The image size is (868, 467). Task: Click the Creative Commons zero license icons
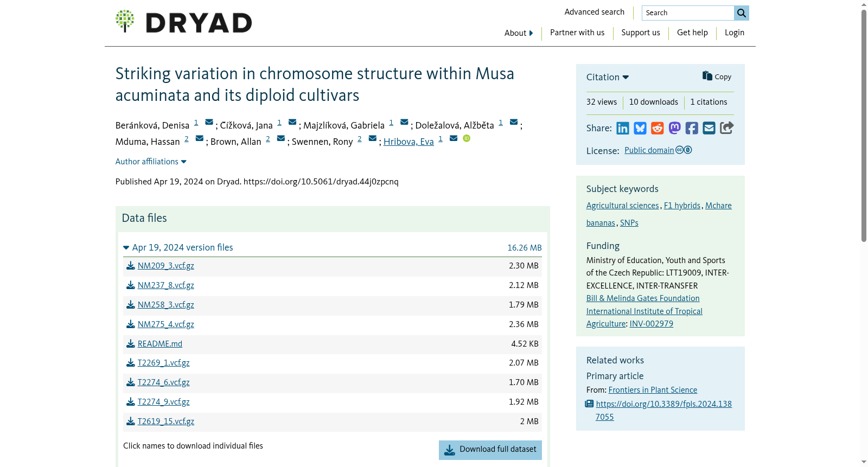click(684, 150)
